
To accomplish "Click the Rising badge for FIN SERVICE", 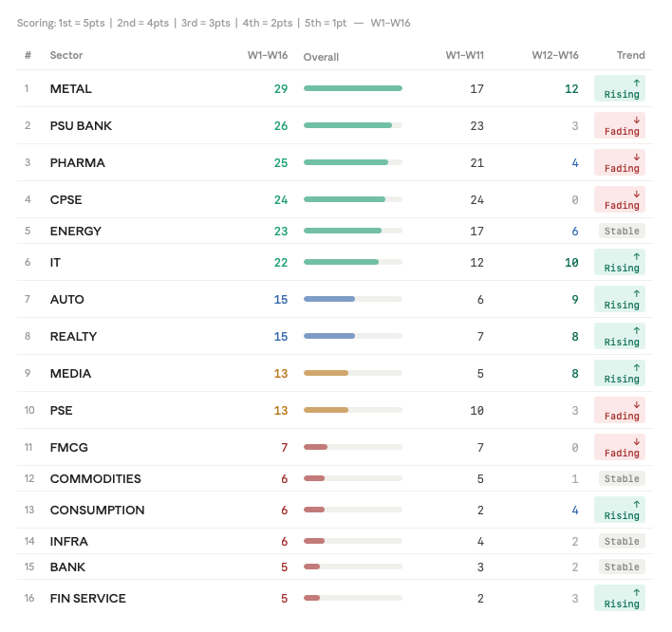I will point(619,598).
